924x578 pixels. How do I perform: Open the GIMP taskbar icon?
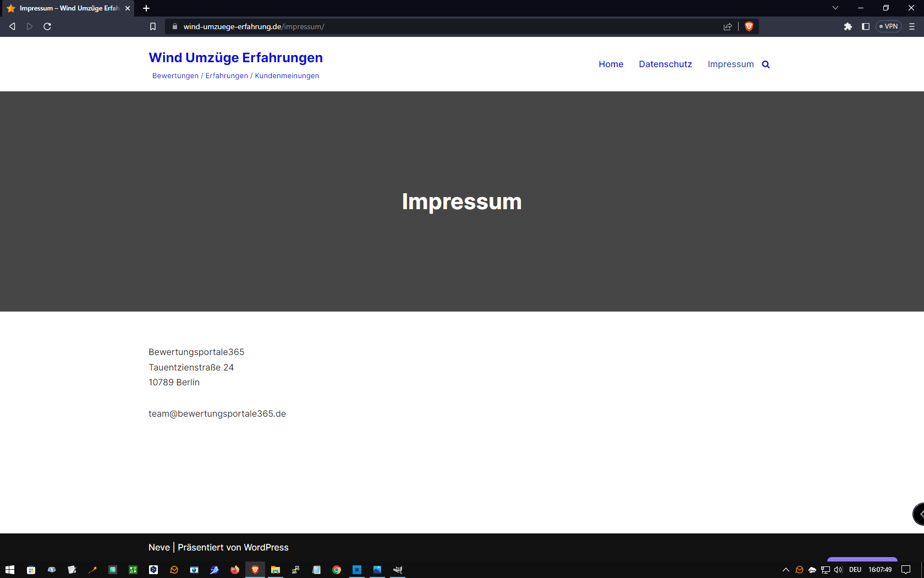[398, 570]
